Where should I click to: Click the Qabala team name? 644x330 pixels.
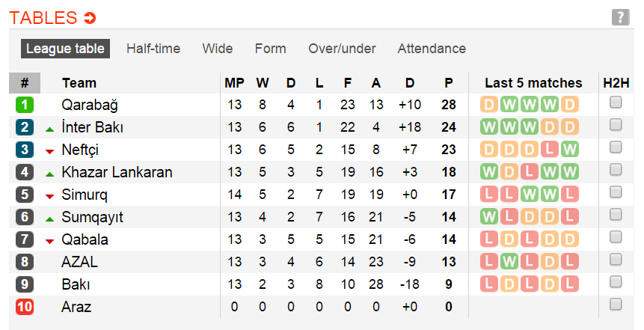tap(85, 239)
